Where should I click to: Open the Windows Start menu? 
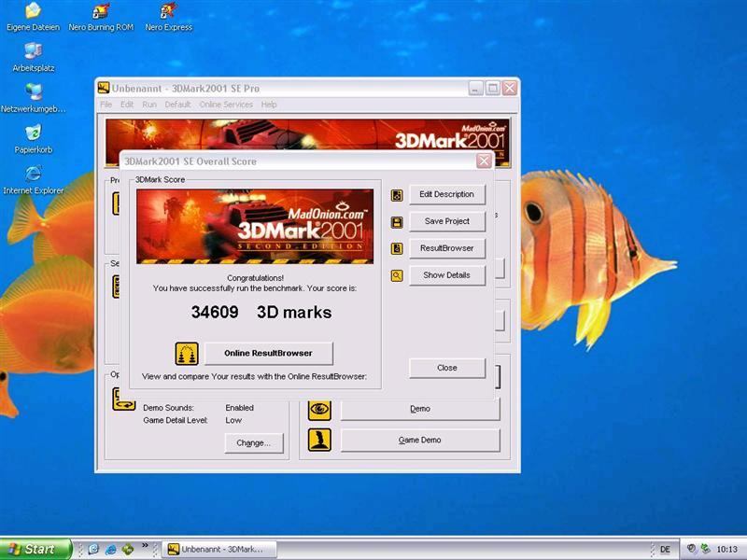pyautogui.click(x=35, y=549)
